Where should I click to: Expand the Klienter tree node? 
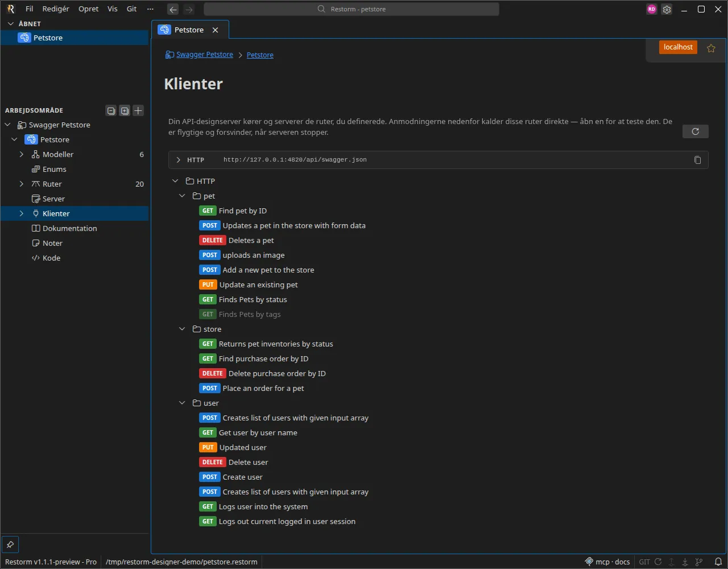coord(22,213)
